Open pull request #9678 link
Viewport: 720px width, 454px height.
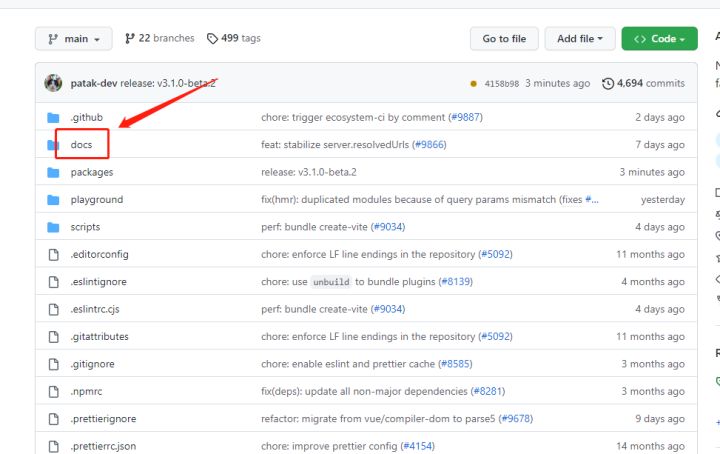click(x=516, y=419)
